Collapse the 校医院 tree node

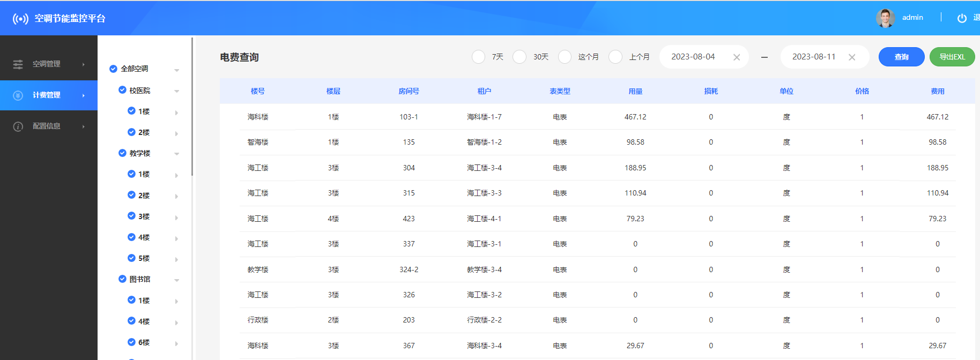click(176, 91)
